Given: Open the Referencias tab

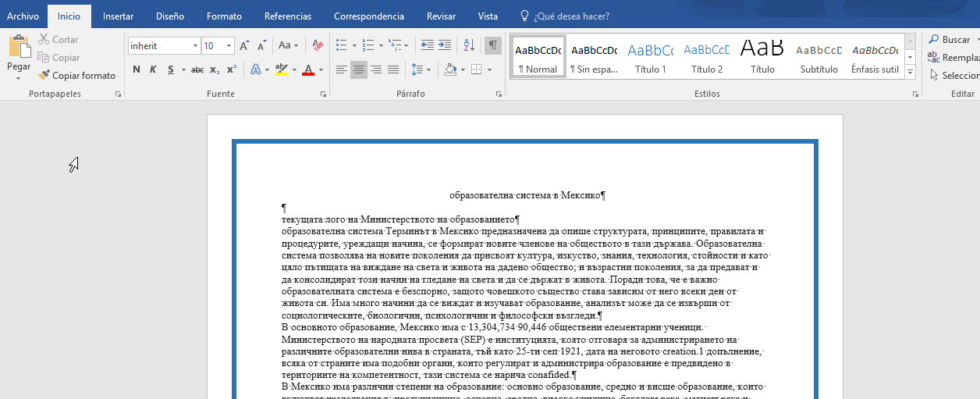Looking at the screenshot, I should [288, 16].
